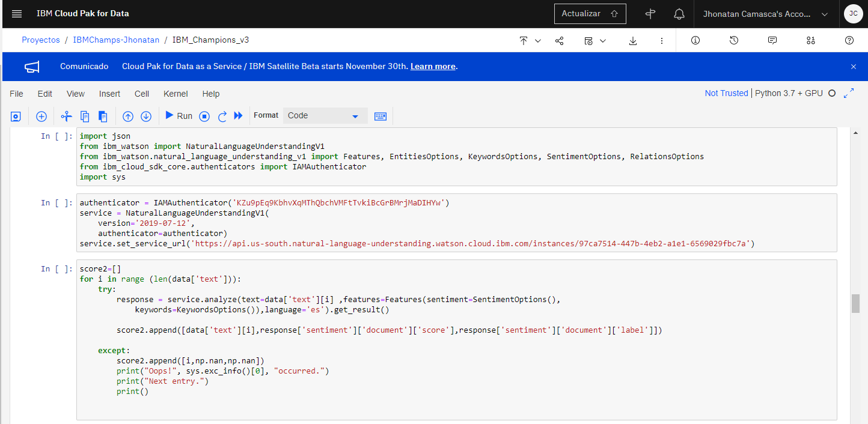Open the vertical three-dot overflow menu
868x424 pixels.
(662, 40)
